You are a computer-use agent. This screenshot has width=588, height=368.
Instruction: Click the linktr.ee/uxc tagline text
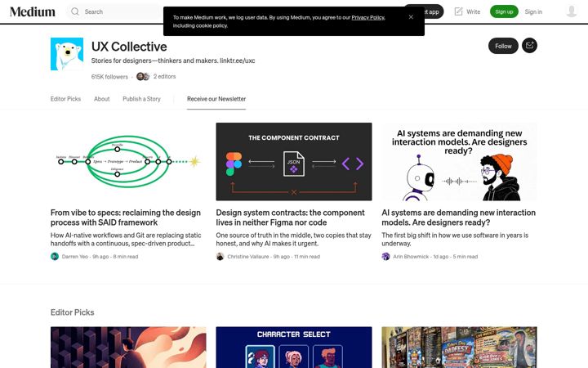tap(238, 61)
